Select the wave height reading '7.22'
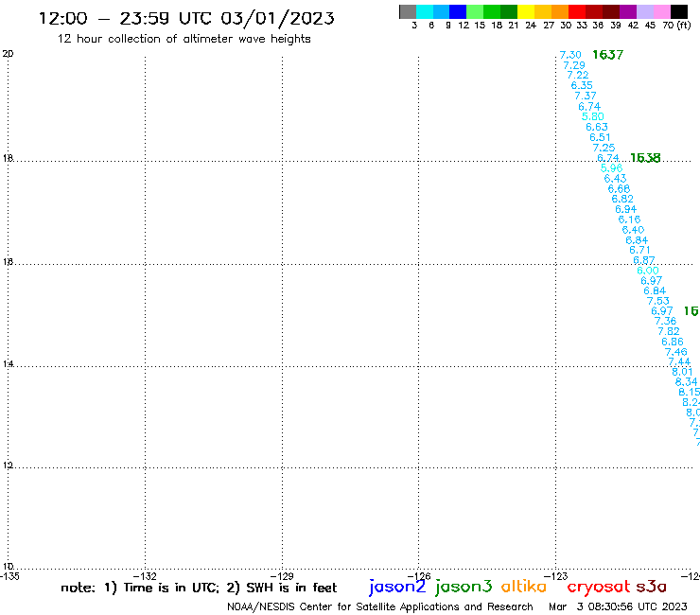 [x=578, y=75]
